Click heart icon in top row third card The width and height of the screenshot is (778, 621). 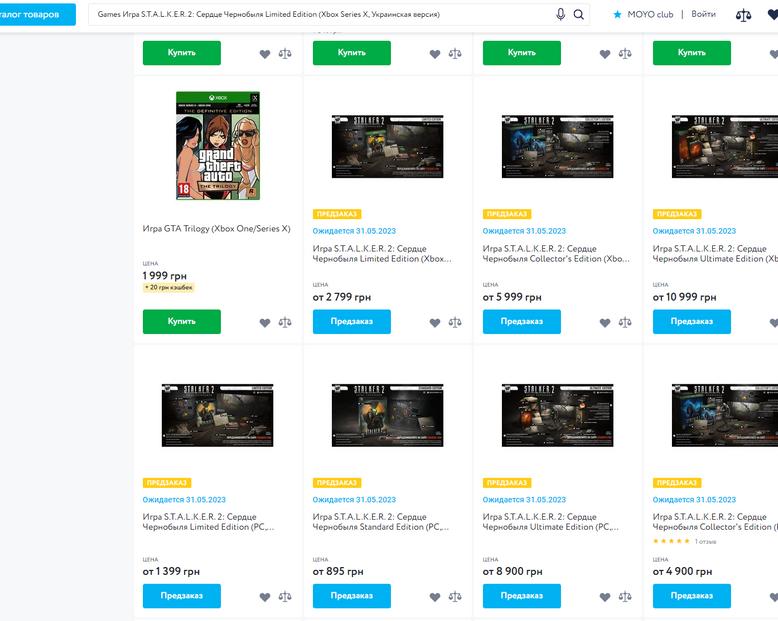coord(605,54)
